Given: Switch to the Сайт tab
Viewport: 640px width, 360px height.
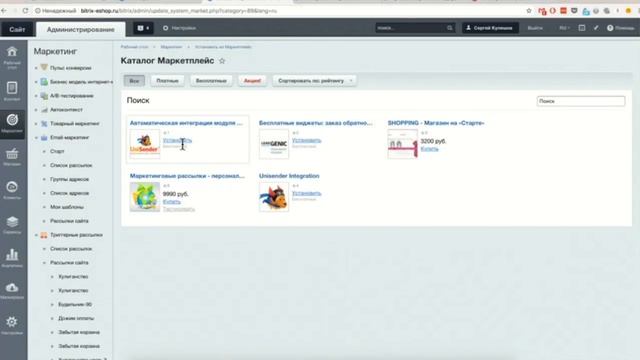Looking at the screenshot, I should [x=17, y=29].
